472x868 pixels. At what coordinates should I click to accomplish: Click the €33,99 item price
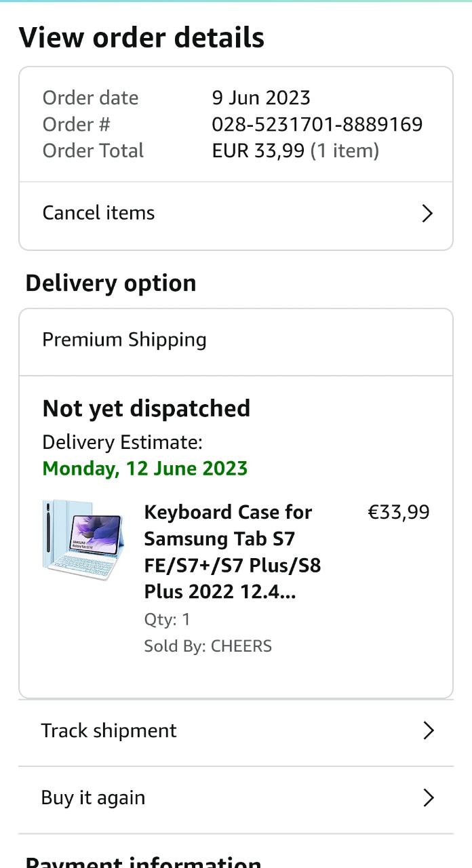(398, 512)
